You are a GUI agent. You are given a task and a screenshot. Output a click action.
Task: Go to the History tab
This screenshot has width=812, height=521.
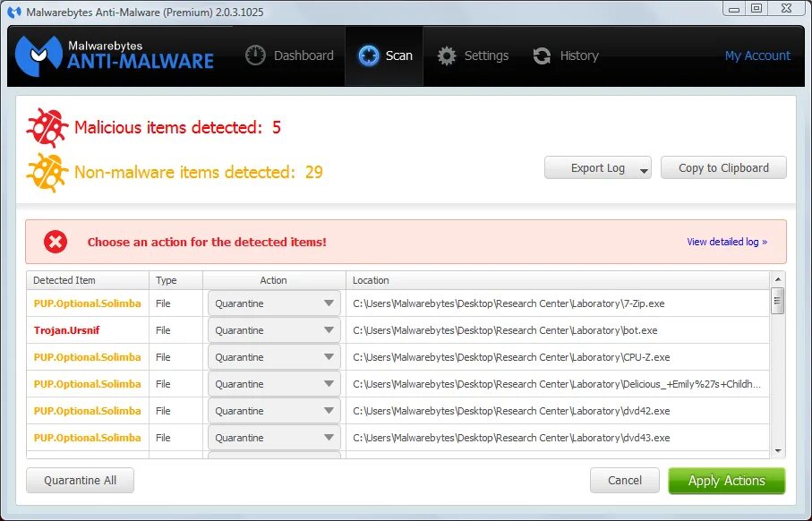(566, 56)
